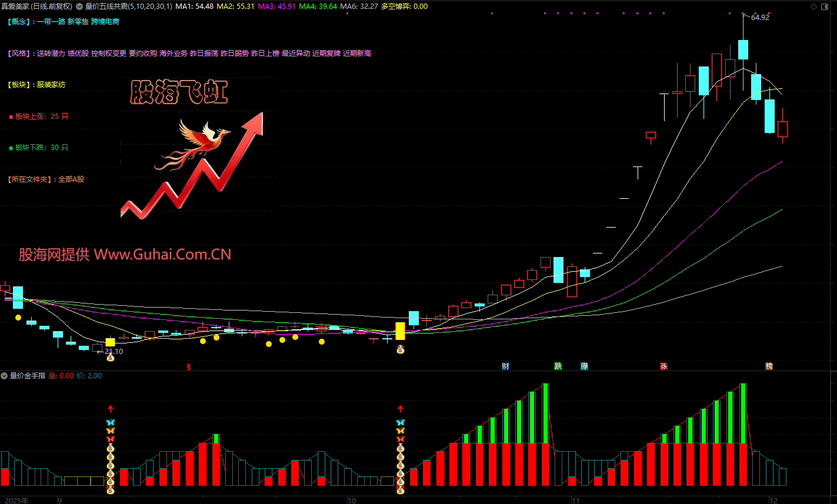The height and width of the screenshot is (504, 837).
Task: Click the 全部A股 folder label
Action: click(x=71, y=179)
